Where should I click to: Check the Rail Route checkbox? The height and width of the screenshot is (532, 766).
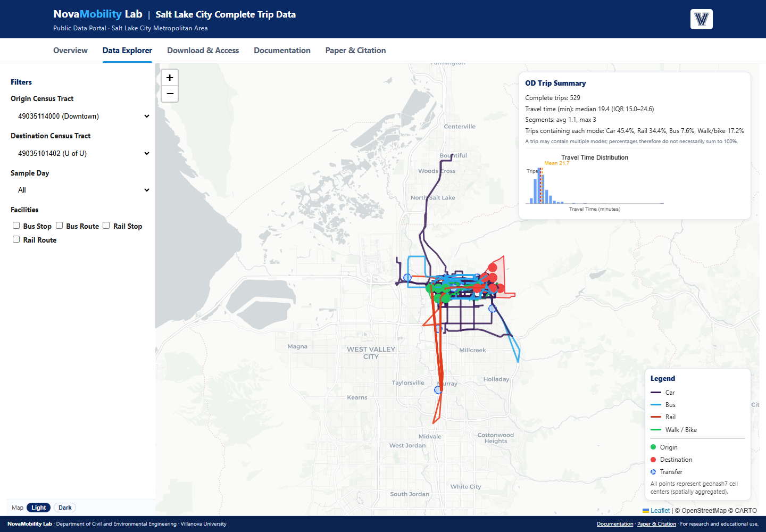tap(16, 239)
